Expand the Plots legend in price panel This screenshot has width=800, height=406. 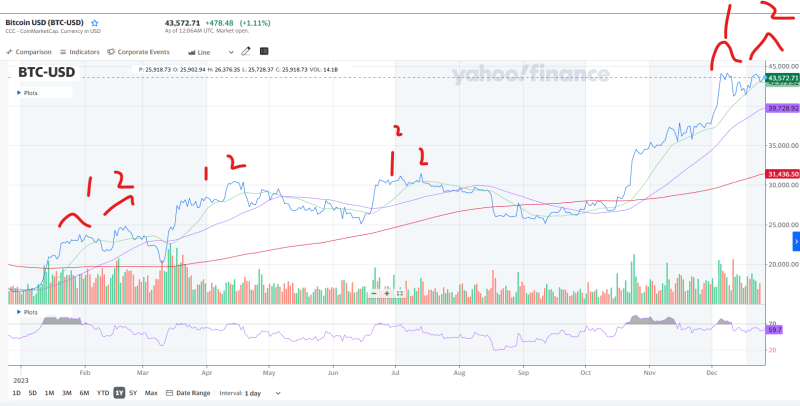click(29, 92)
